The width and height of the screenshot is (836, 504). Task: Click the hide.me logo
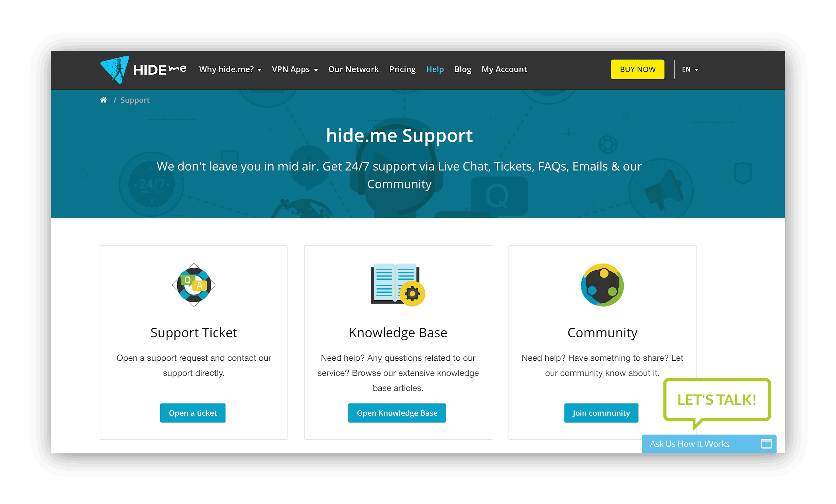tap(143, 70)
